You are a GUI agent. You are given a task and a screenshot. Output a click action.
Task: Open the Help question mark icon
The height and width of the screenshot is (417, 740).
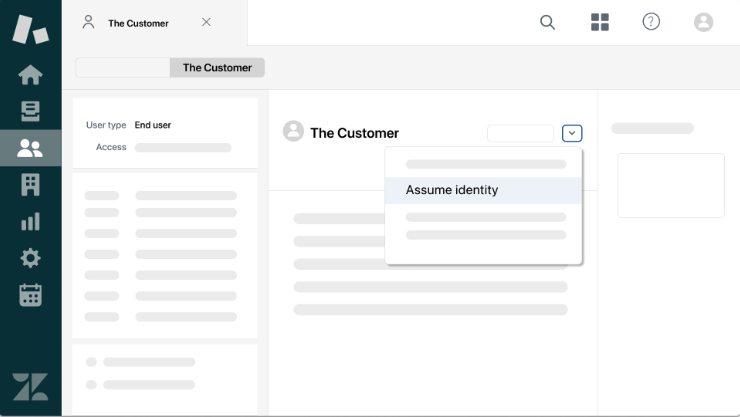point(651,22)
